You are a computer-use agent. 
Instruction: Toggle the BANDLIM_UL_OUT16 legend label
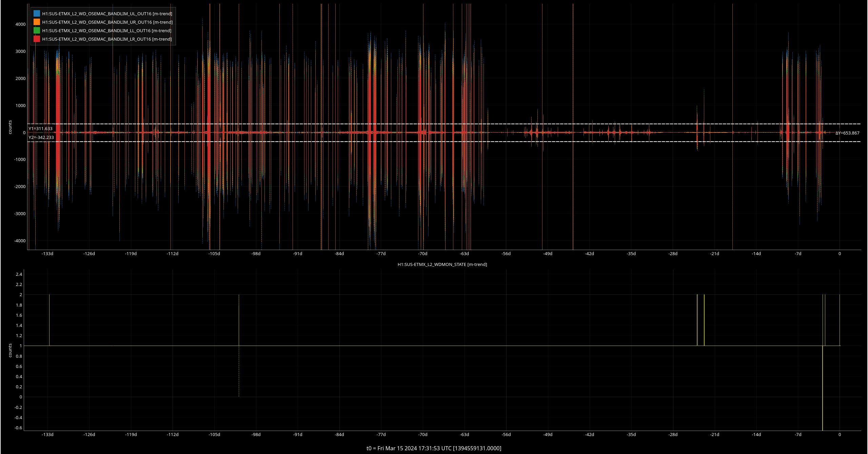click(107, 14)
